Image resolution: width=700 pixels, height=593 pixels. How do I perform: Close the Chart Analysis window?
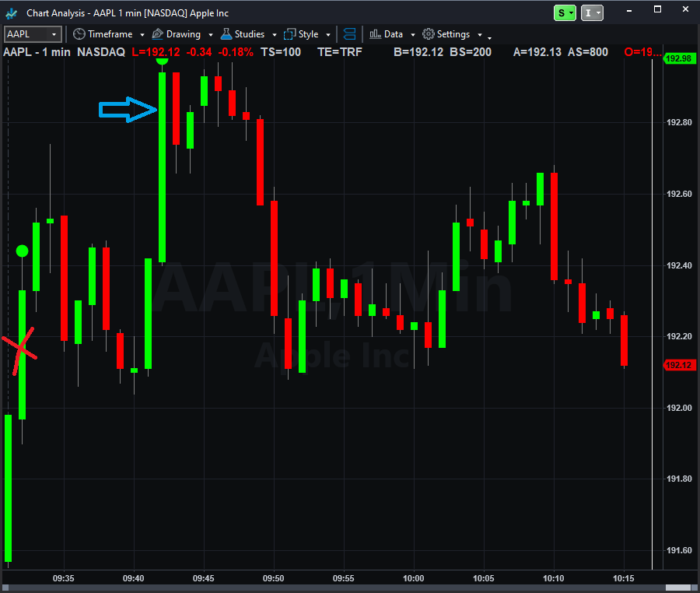[x=685, y=9]
